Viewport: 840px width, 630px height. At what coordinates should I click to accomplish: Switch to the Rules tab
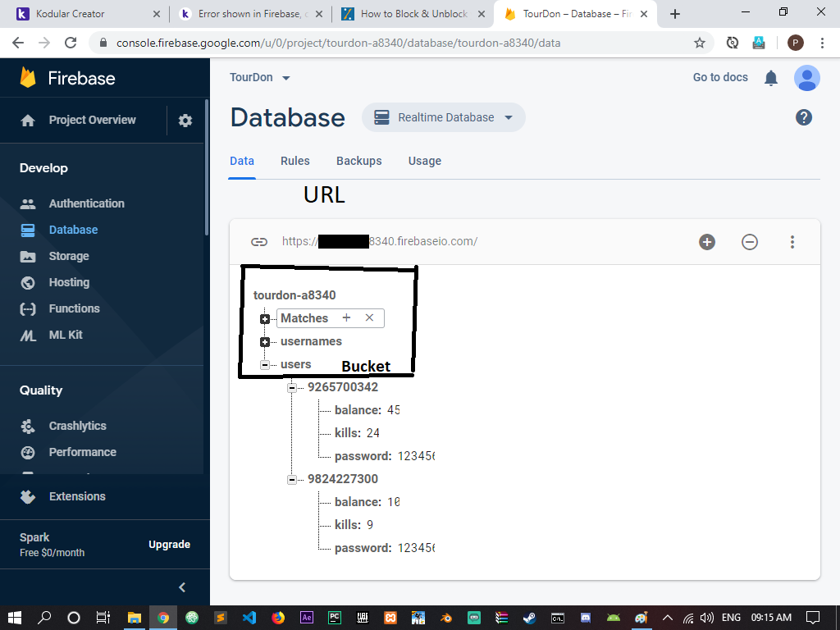(x=295, y=162)
